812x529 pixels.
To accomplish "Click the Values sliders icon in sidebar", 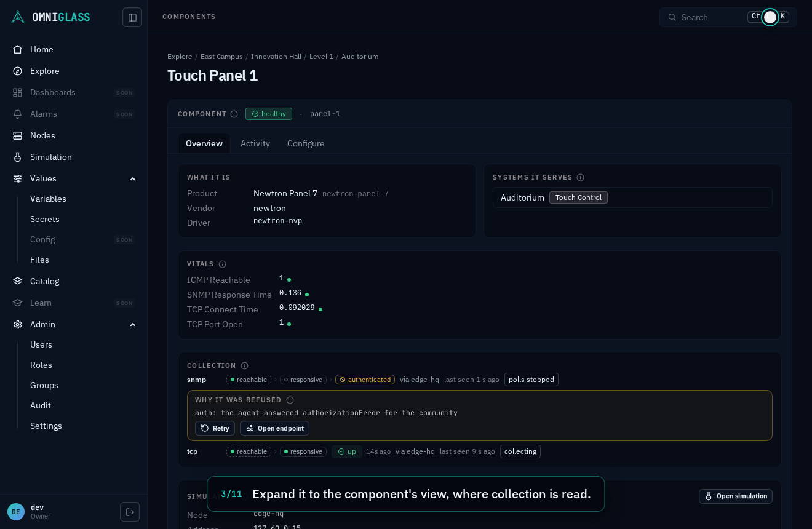I will click(18, 178).
